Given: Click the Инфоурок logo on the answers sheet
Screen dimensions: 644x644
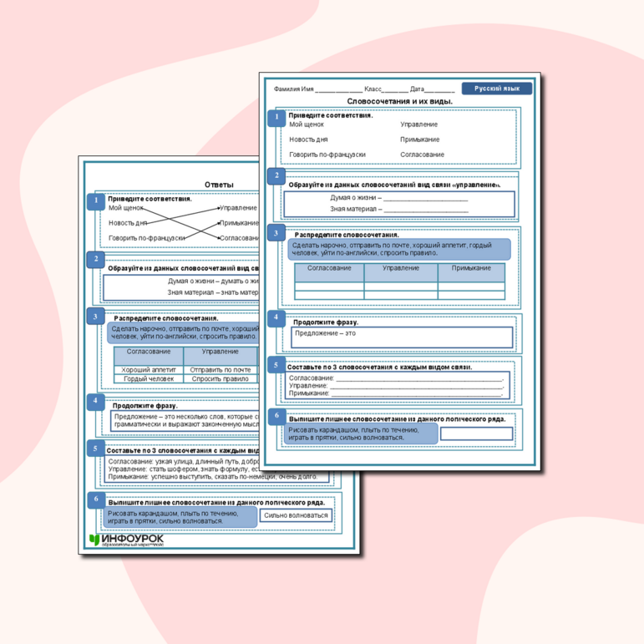Looking at the screenshot, I should click(127, 540).
